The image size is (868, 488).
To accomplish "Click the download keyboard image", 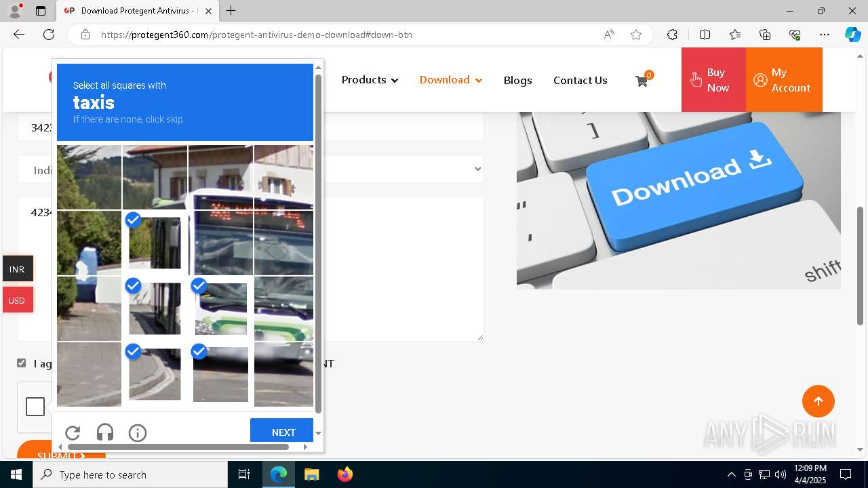I will click(678, 201).
